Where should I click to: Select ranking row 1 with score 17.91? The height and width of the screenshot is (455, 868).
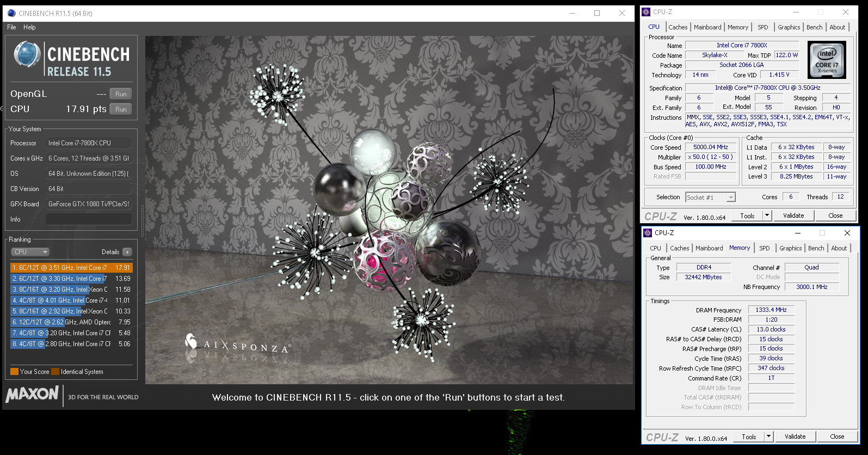click(71, 268)
